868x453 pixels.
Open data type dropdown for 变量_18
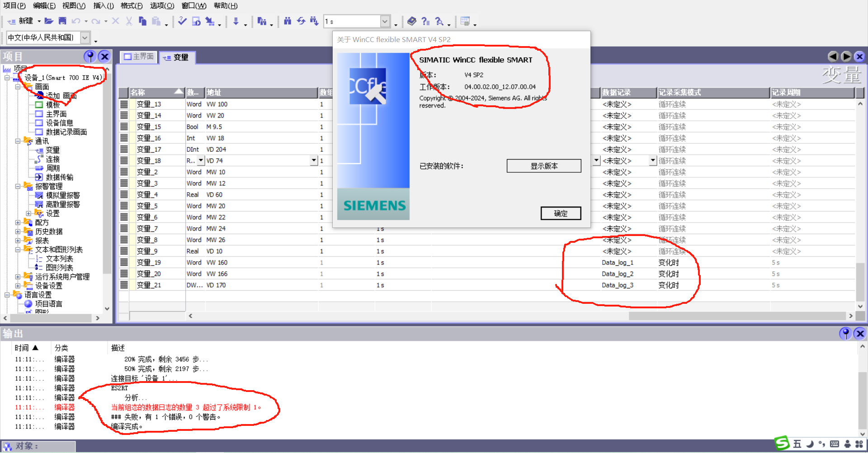[201, 160]
